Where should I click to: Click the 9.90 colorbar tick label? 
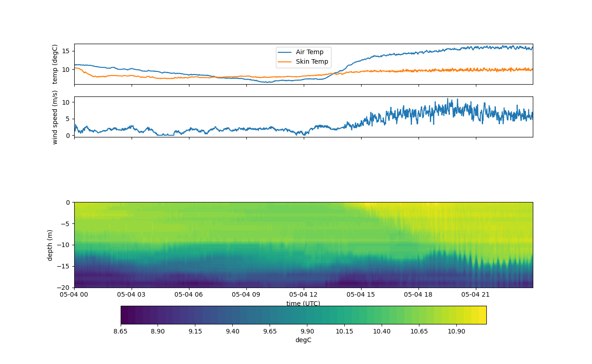[x=307, y=331]
